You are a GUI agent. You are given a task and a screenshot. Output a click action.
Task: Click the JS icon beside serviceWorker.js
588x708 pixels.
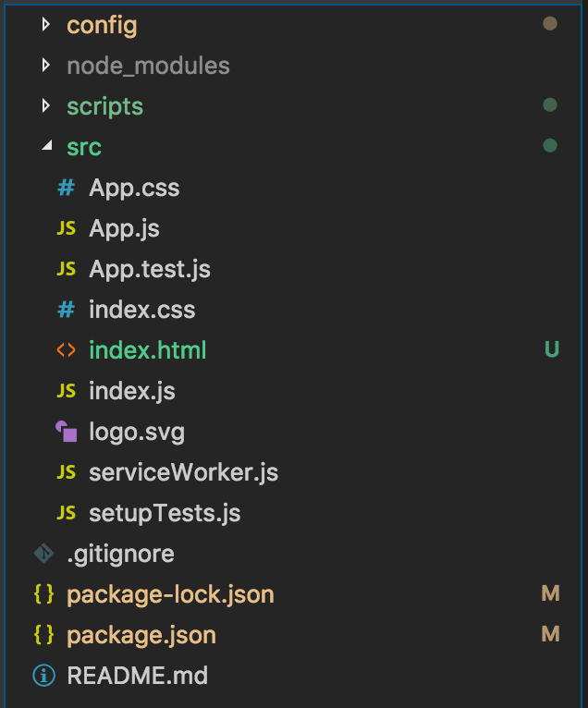click(x=66, y=472)
